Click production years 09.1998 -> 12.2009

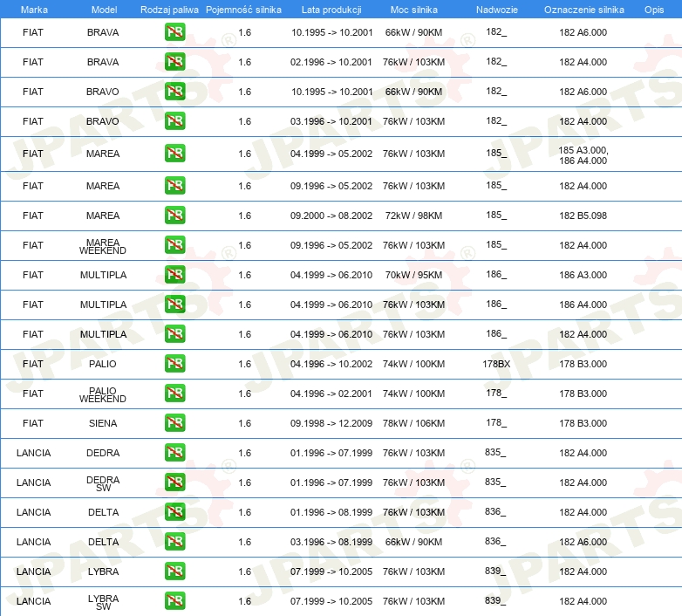[x=331, y=423]
